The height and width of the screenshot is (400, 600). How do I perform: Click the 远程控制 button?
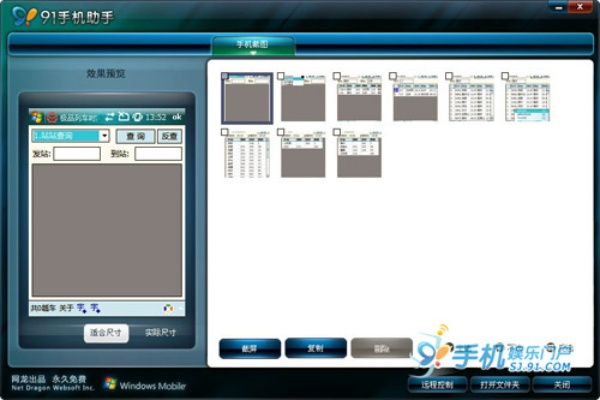point(438,385)
